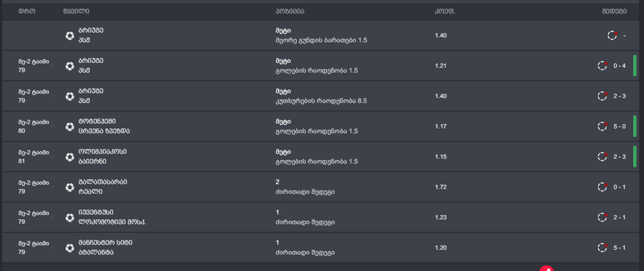Select კუთხურების რაოდენობა 8.5 bet position
Screen dimensions: 644x271
[321, 101]
